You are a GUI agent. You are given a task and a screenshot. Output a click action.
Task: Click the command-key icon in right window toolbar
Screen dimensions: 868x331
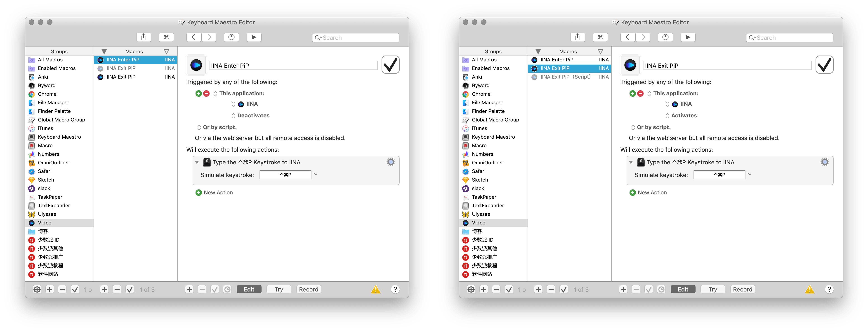pos(600,37)
